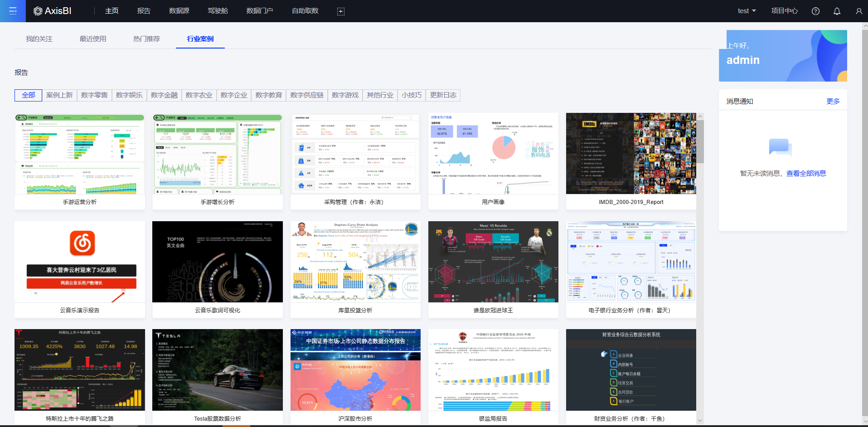Open the 云音乐演示报告 thumbnail
Image resolution: width=868 pixels, height=427 pixels.
(80, 262)
